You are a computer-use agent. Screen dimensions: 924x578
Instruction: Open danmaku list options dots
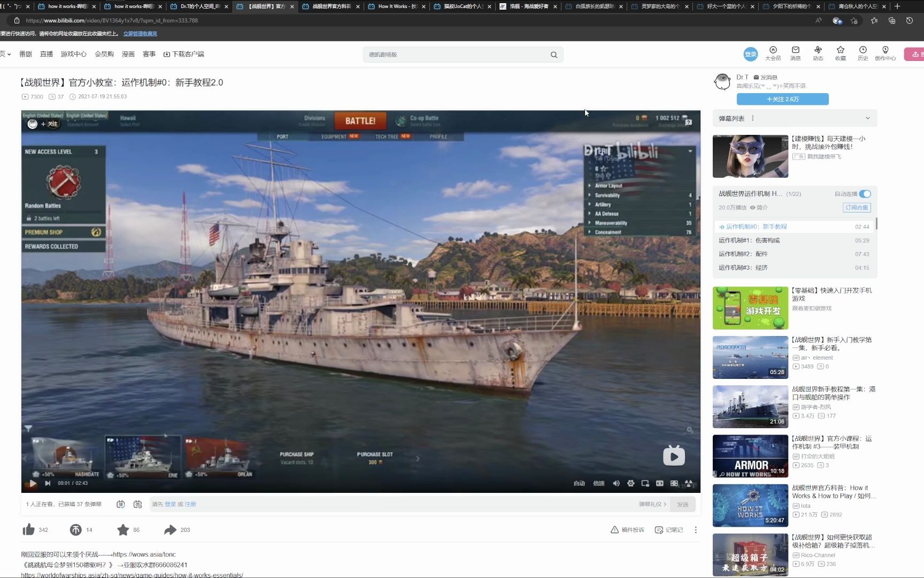pyautogui.click(x=753, y=118)
